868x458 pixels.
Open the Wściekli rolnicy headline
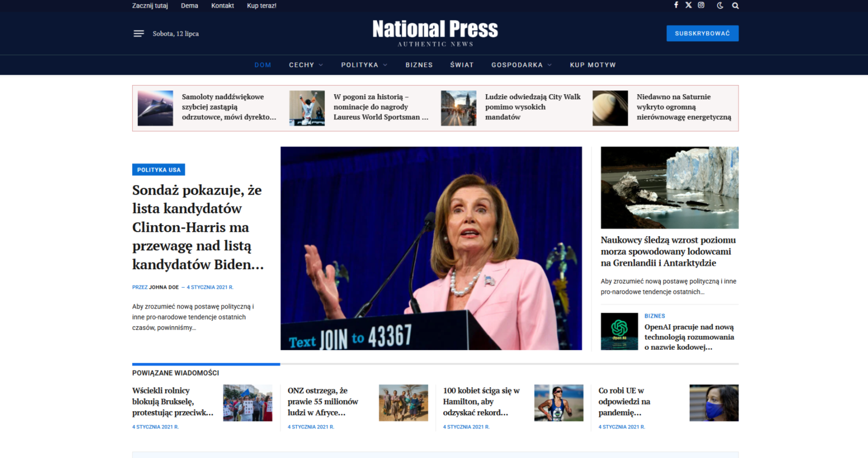(x=173, y=402)
